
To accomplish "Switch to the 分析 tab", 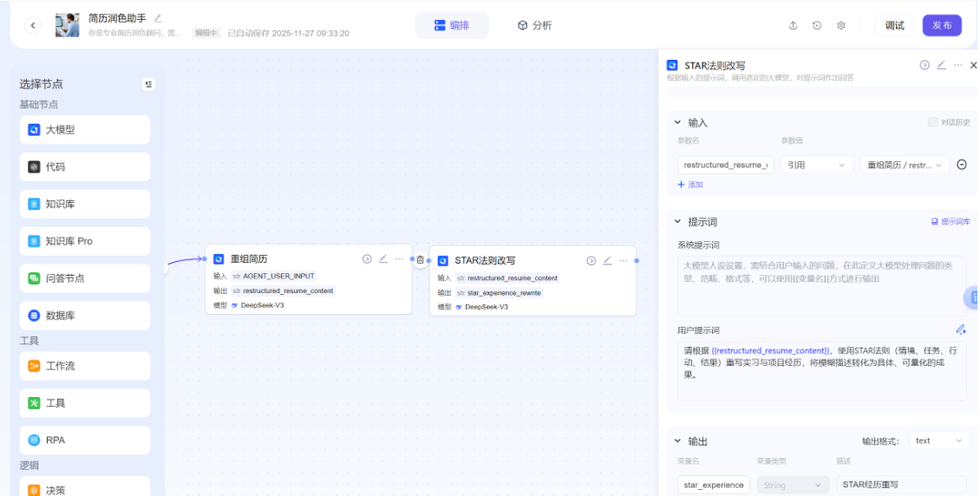I will click(x=534, y=26).
